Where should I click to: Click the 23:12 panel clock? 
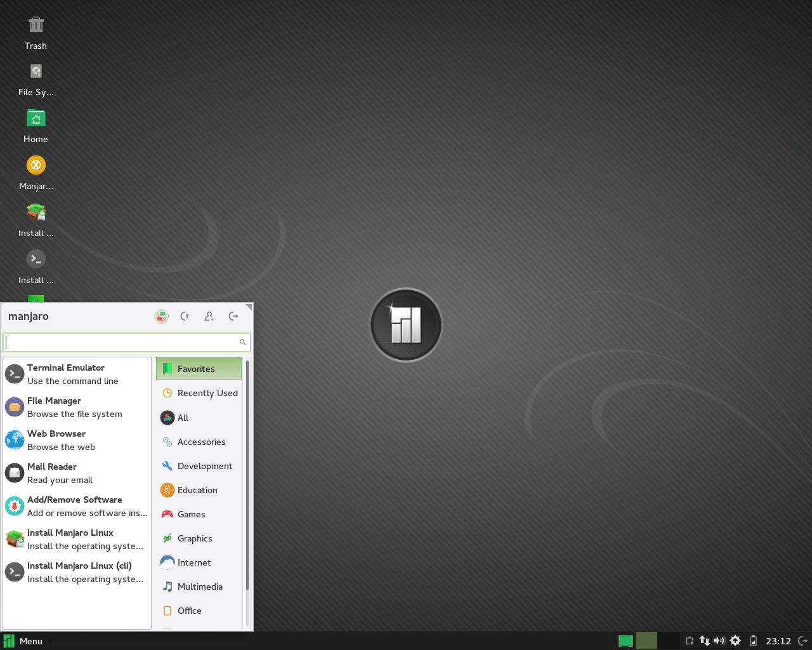778,641
